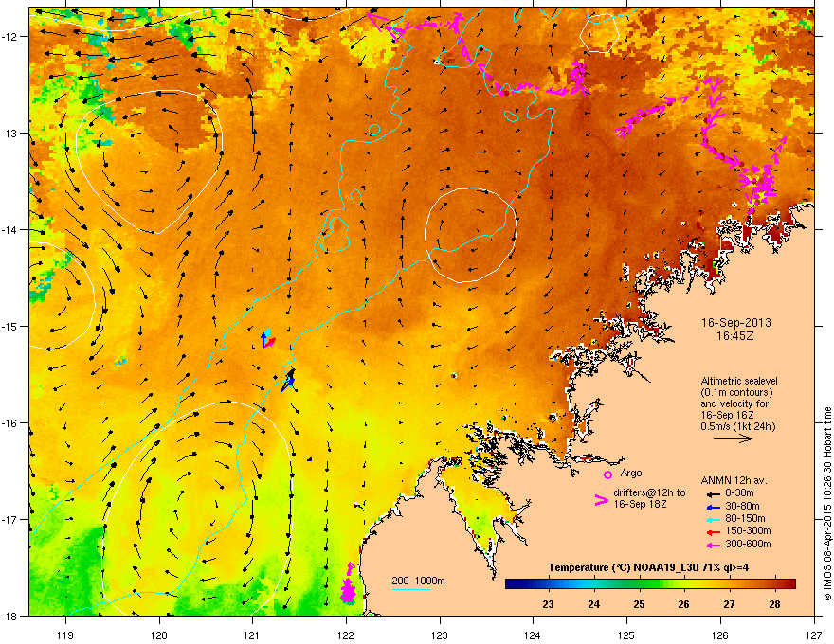Click the green colorbar section above 25
This screenshot has height=644, width=834.
click(639, 584)
